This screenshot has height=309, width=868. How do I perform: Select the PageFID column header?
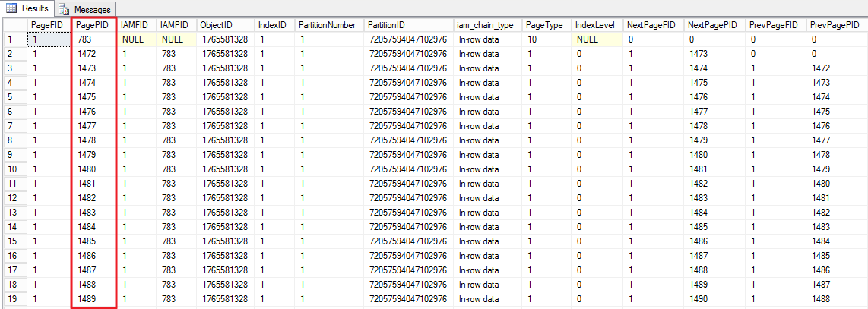49,25
